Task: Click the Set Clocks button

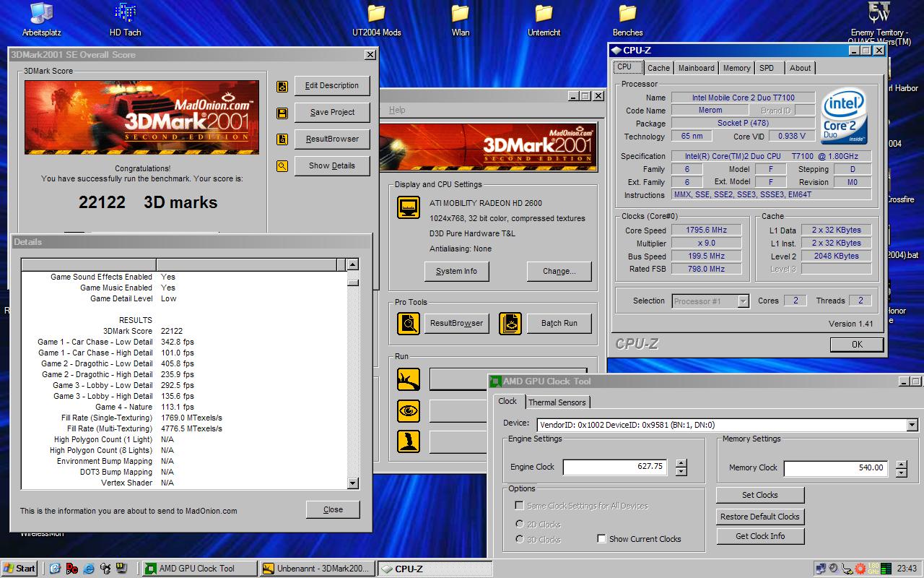Action: point(760,495)
